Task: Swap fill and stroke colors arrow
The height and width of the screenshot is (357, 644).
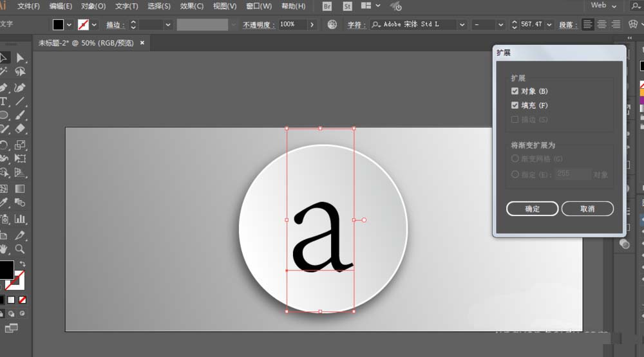Action: click(23, 264)
